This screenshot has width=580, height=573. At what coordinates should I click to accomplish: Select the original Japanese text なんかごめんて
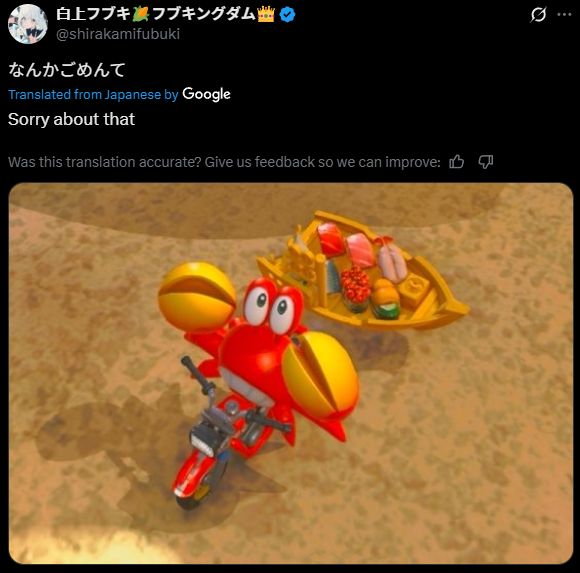click(x=67, y=70)
